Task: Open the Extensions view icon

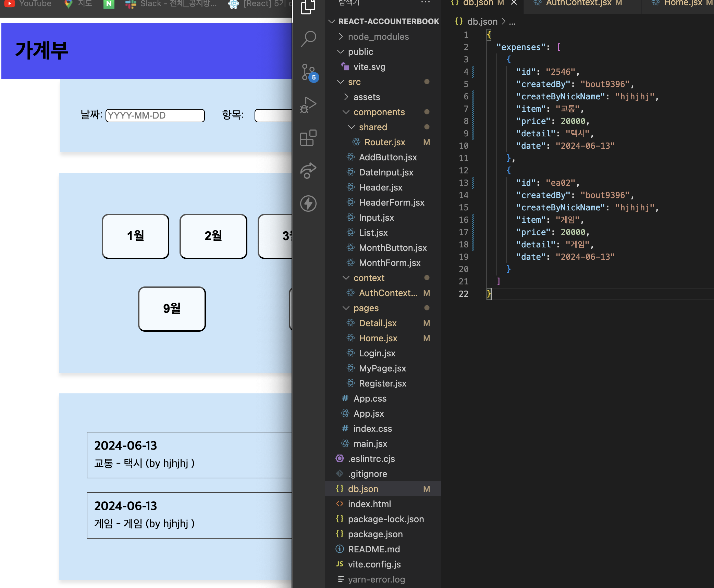Action: (308, 138)
